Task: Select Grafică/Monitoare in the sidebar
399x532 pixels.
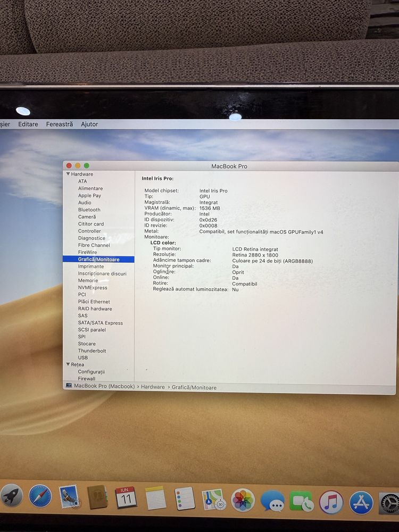Action: point(99,259)
